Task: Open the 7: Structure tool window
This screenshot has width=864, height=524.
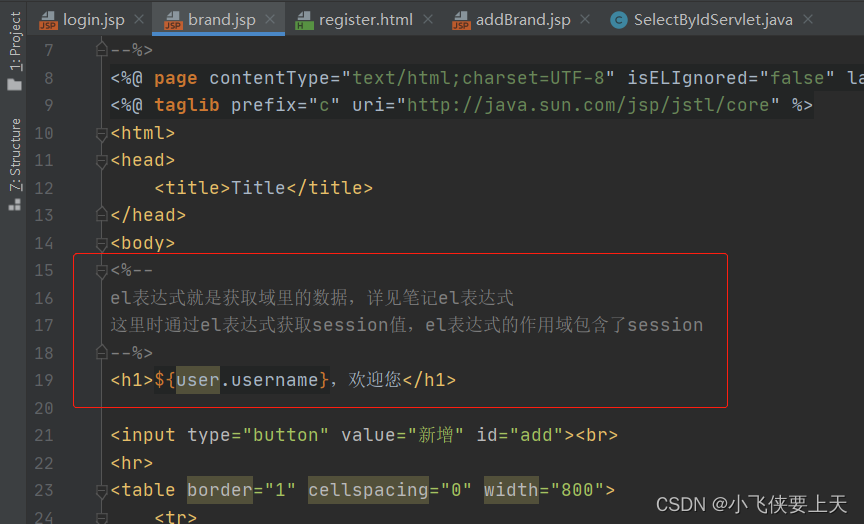Action: (x=15, y=155)
